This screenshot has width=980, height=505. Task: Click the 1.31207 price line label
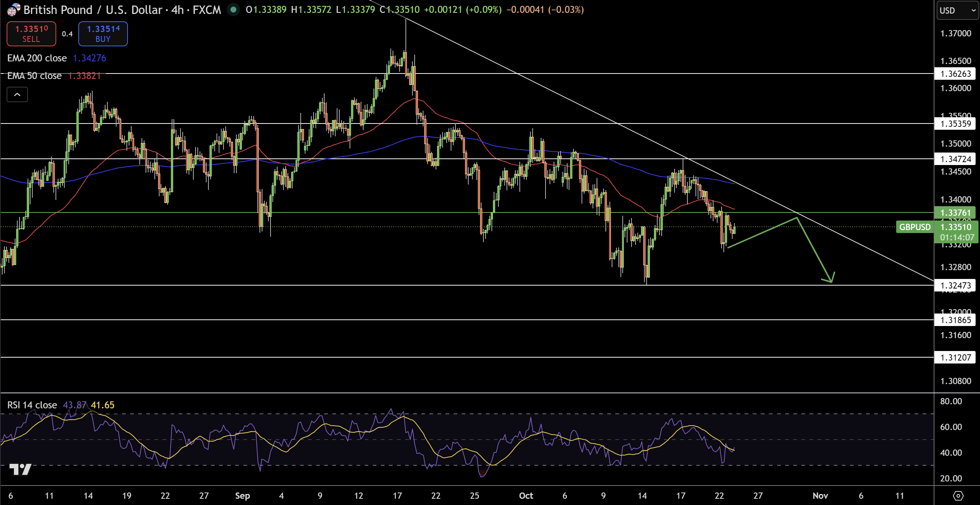[x=955, y=357]
